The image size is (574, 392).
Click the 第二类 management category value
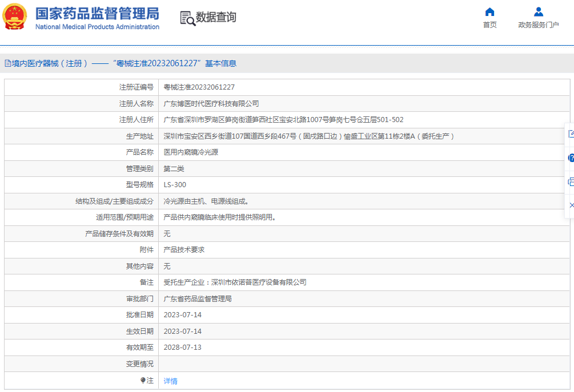coord(174,168)
